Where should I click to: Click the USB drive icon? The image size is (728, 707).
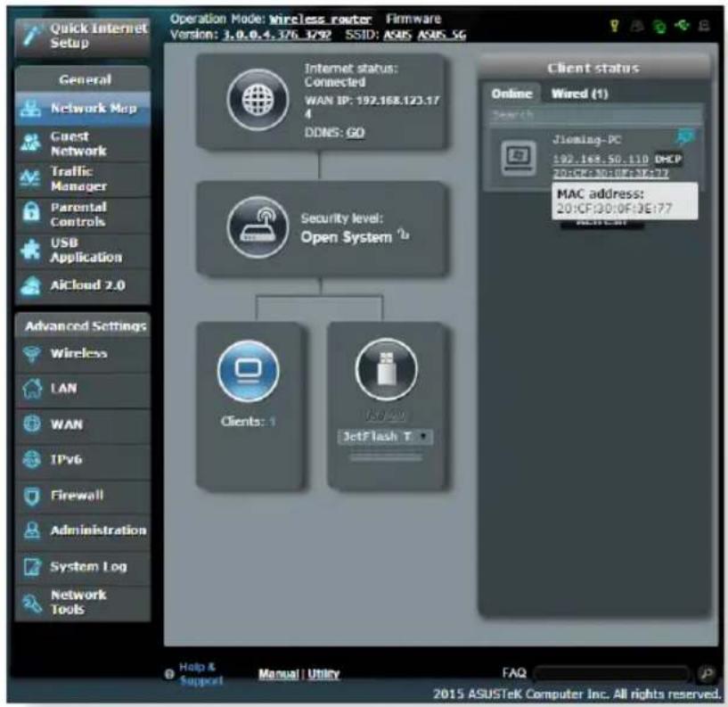pyautogui.click(x=386, y=369)
